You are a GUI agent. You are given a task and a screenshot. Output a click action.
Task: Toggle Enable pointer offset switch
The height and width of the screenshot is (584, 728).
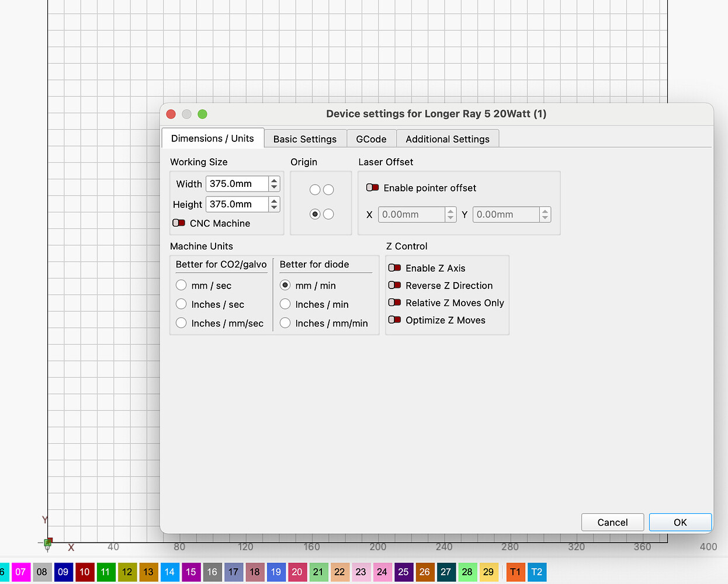[x=373, y=187]
